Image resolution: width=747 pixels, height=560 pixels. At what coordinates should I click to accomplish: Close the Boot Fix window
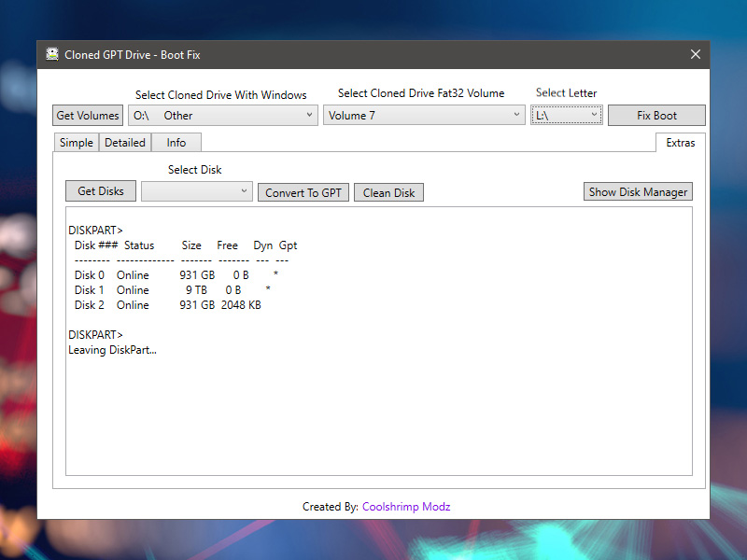tap(695, 55)
